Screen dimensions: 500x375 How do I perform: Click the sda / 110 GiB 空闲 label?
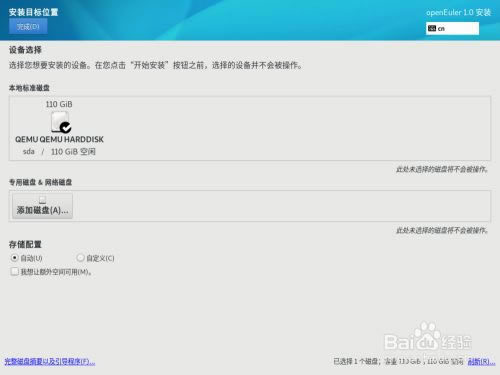click(59, 152)
